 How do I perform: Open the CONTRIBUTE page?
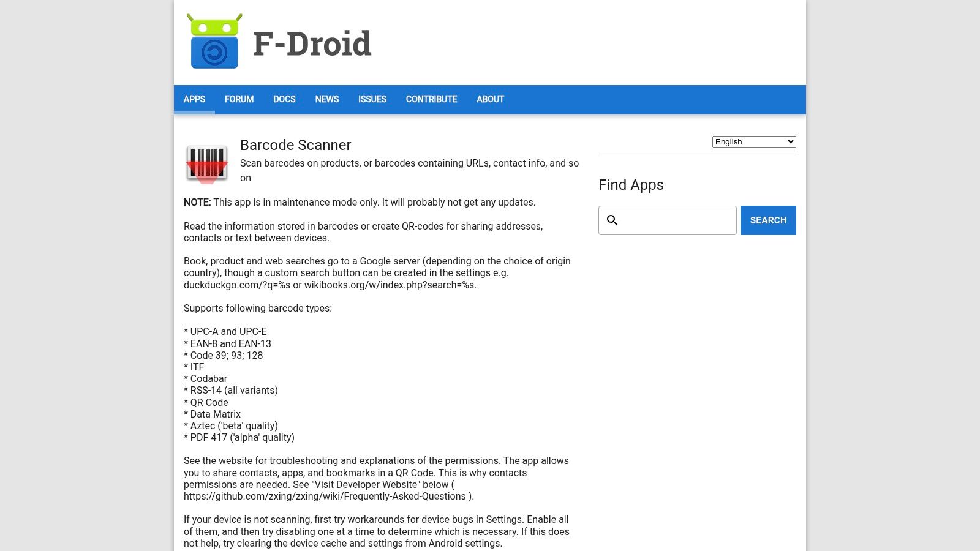[x=431, y=99]
